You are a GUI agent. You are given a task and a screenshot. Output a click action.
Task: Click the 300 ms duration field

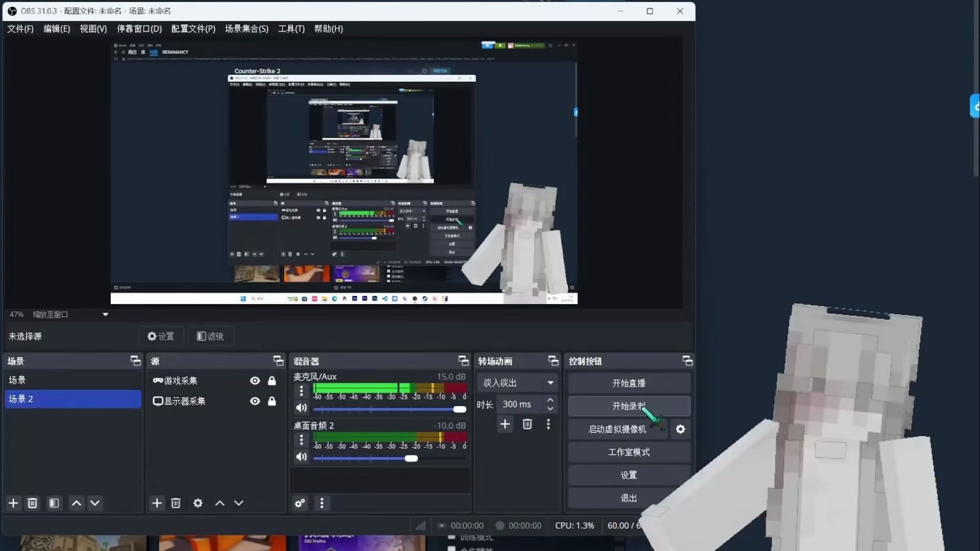tap(519, 404)
